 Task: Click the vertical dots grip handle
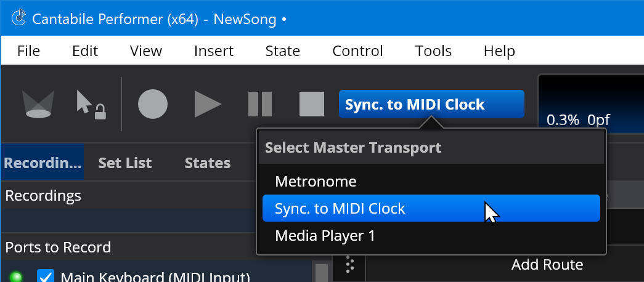(x=349, y=265)
